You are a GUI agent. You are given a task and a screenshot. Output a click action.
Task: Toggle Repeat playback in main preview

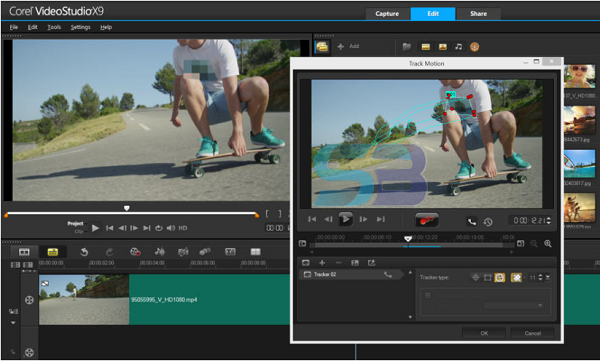coord(158,228)
